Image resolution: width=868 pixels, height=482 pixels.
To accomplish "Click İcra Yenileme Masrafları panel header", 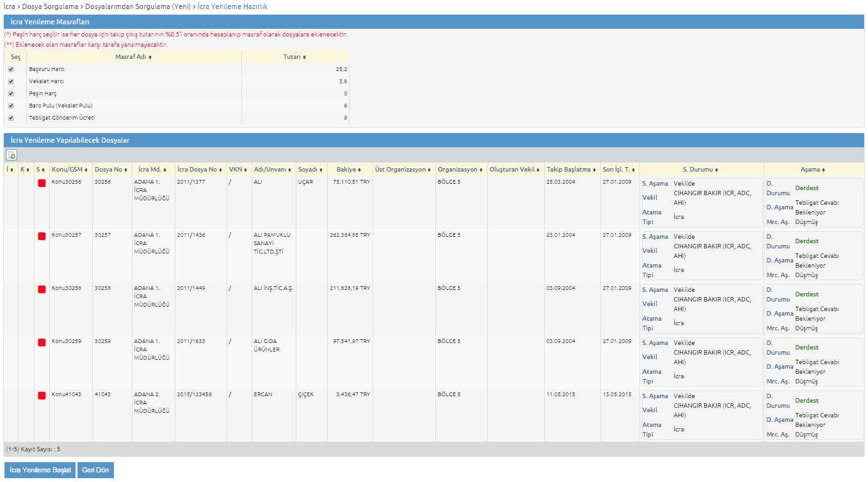I will tap(434, 22).
